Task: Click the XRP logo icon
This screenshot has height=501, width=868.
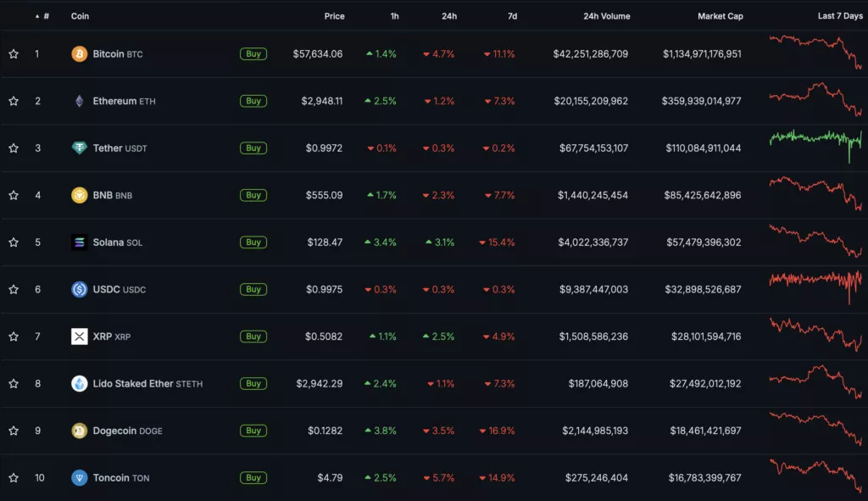Action: point(79,337)
